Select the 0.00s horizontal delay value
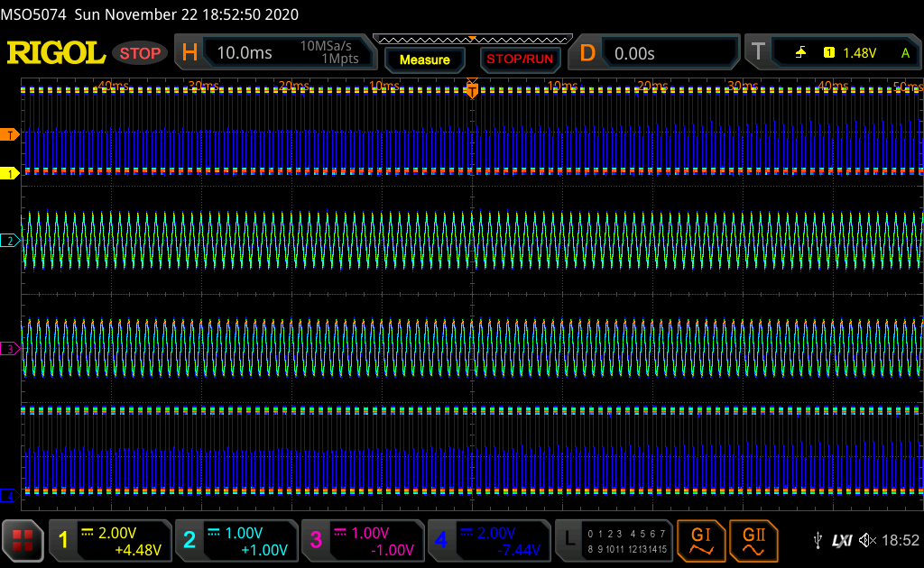The height and width of the screenshot is (568, 924). (x=634, y=53)
